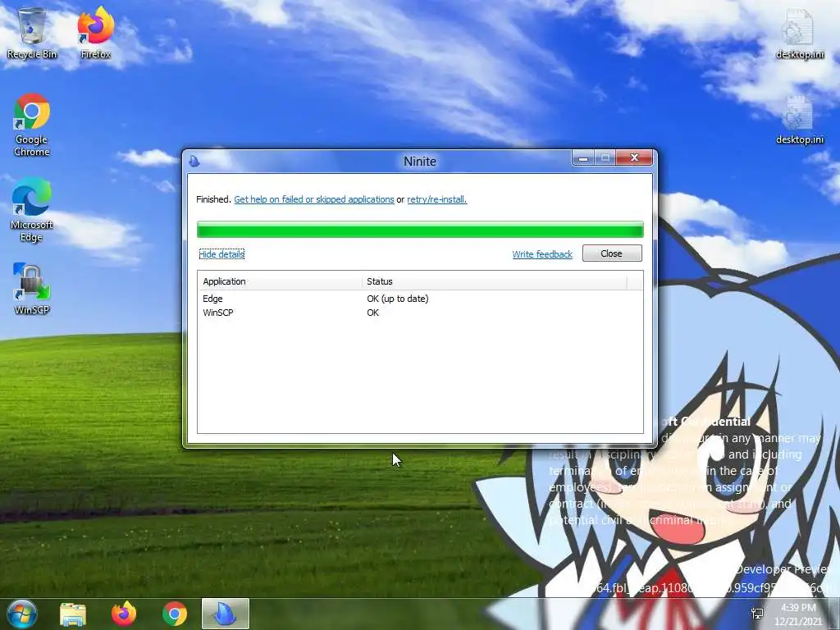This screenshot has height=630, width=840.
Task: Select the Firefox desktop shortcut
Action: 96,32
